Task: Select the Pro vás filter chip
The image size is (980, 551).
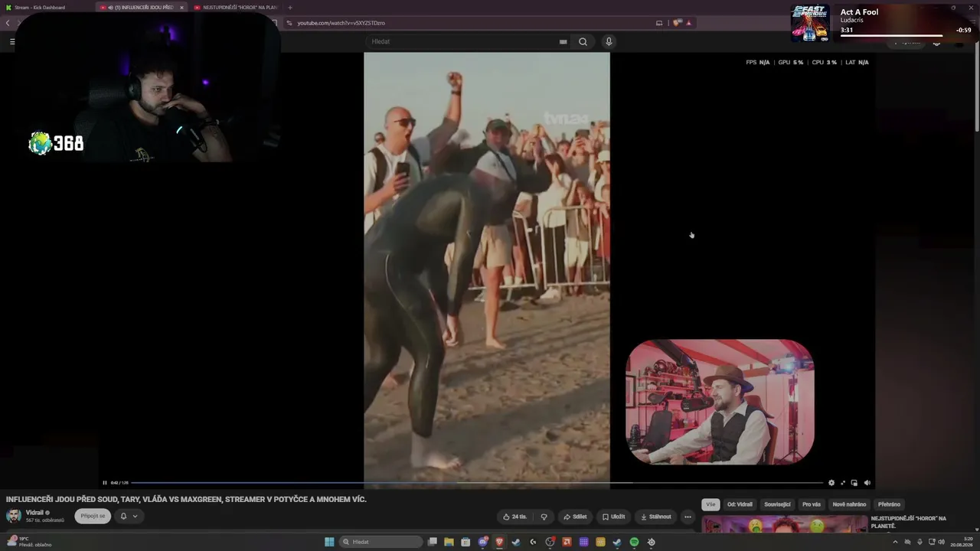Action: pos(812,504)
